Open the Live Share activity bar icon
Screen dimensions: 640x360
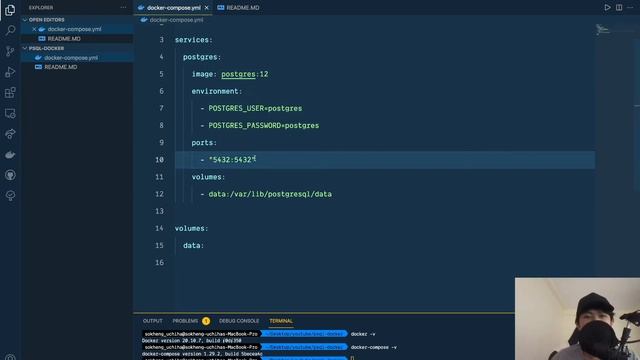[x=10, y=134]
